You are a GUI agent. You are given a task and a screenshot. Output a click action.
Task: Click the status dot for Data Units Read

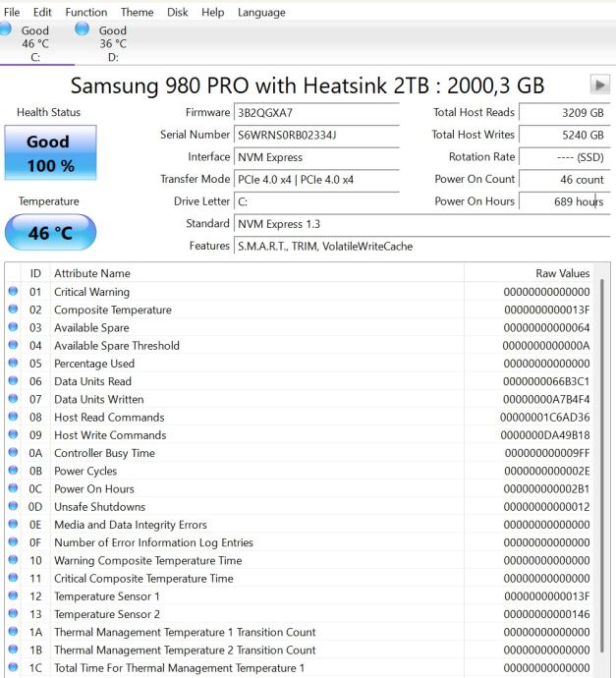[13, 380]
